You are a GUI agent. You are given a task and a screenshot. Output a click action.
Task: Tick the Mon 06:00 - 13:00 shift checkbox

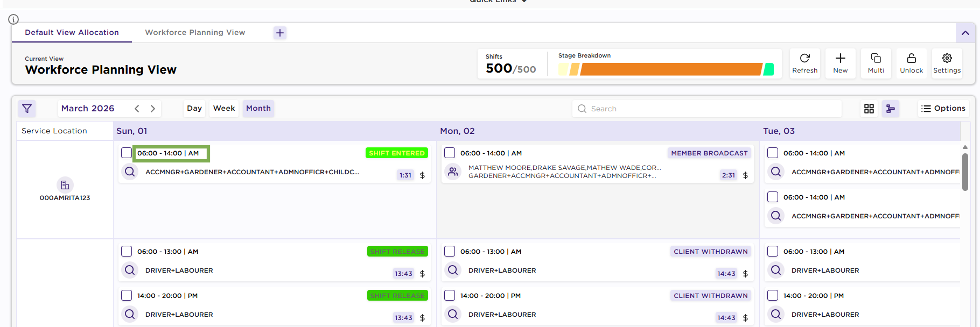pos(450,252)
